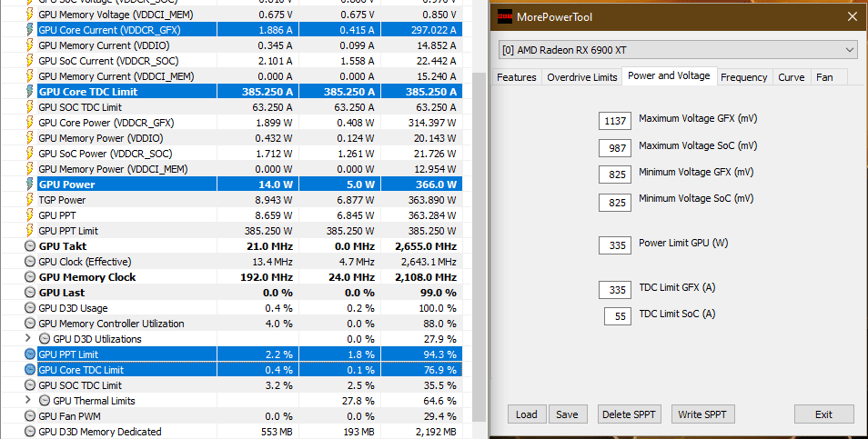Click the 363.890 W TGP Power maximum value
868x439 pixels.
433,200
